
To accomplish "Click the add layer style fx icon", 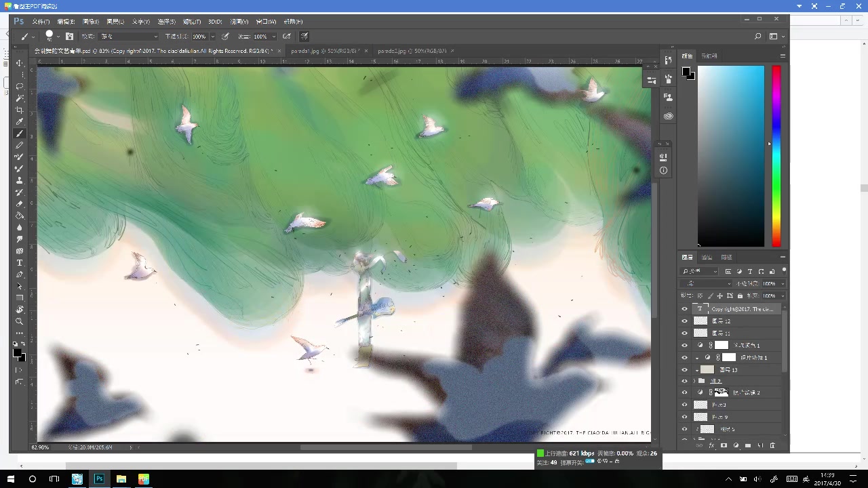I will (x=711, y=445).
